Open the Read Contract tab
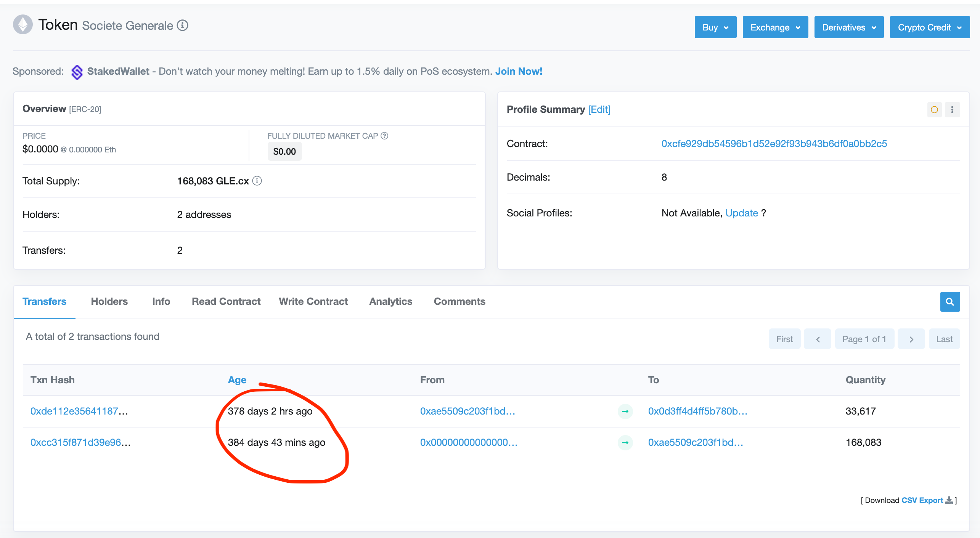This screenshot has height=538, width=980. click(x=226, y=301)
